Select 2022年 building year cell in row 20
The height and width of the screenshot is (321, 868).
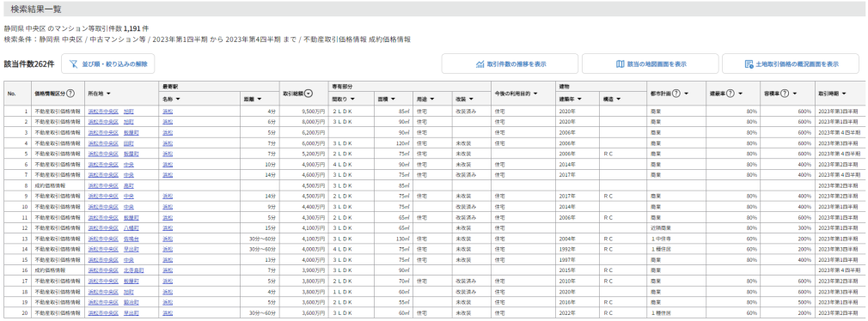(x=577, y=313)
